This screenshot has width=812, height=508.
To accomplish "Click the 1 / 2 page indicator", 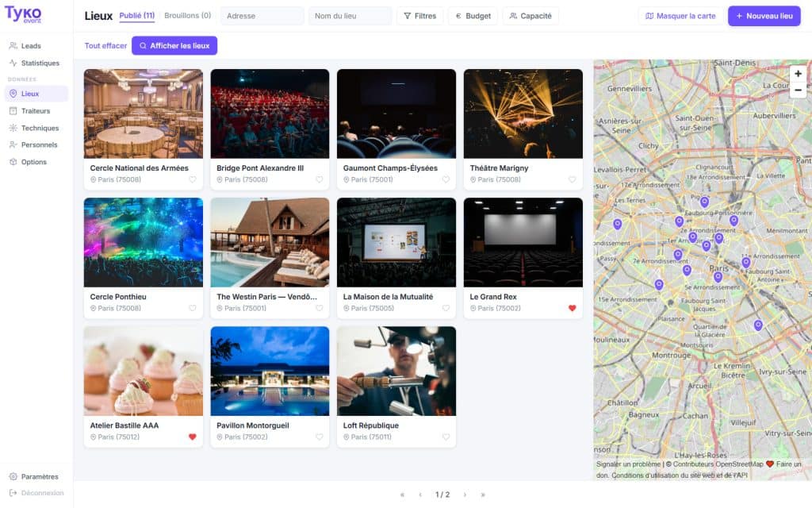I will pos(442,495).
